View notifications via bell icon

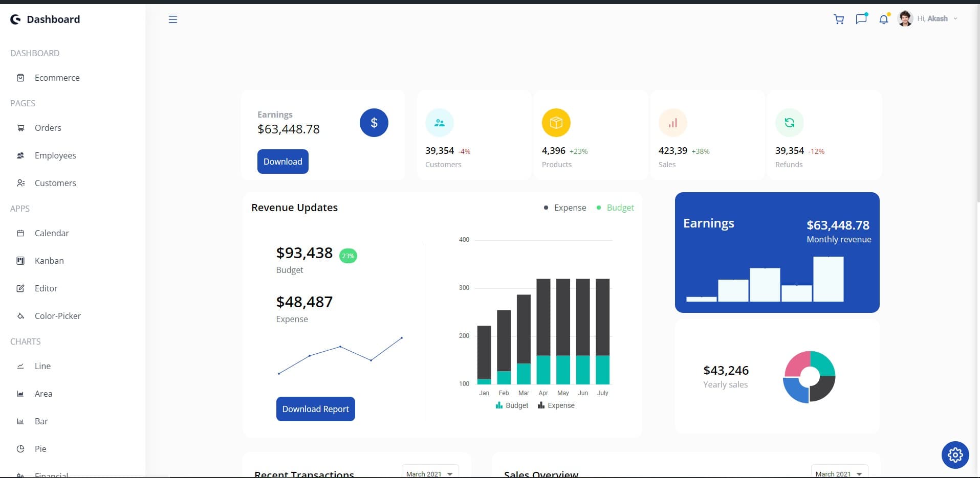pyautogui.click(x=883, y=19)
